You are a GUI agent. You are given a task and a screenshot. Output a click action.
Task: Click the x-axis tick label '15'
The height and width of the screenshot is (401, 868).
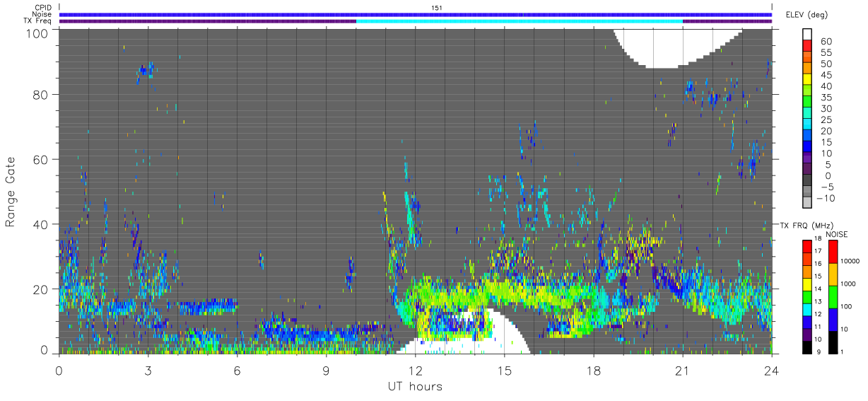[504, 370]
